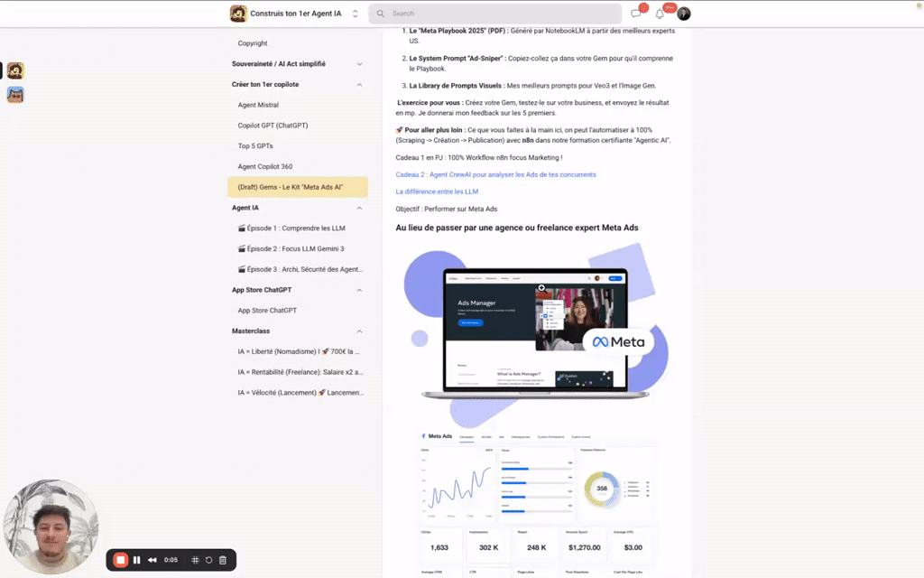This screenshot has height=578, width=924.
Task: Open 'La différence entre les LLM' link
Action: [437, 191]
